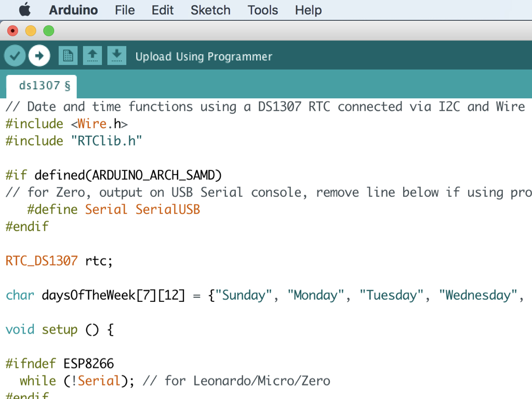The width and height of the screenshot is (532, 399).
Task: Click the 'while (!Serial);' code line
Action: pyautogui.click(x=77, y=381)
